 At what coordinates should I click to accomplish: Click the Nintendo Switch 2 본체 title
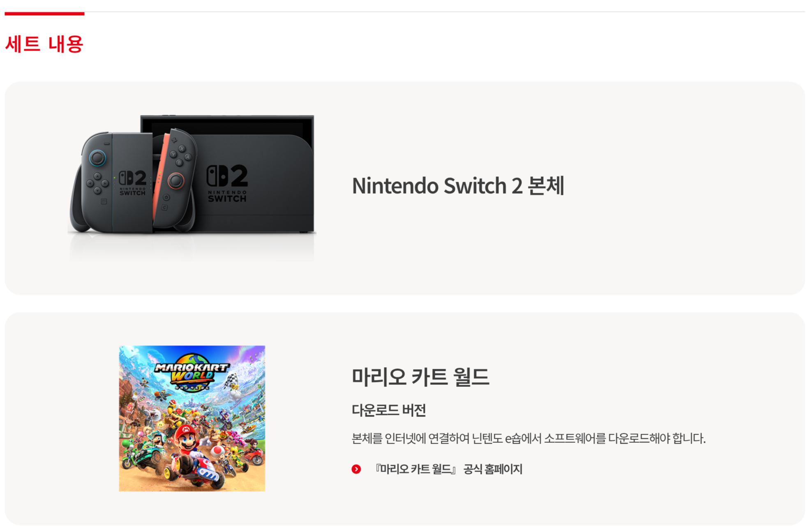point(458,186)
